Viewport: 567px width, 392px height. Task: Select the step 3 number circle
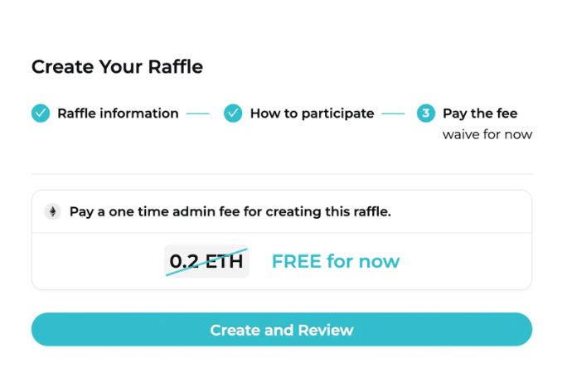click(425, 114)
